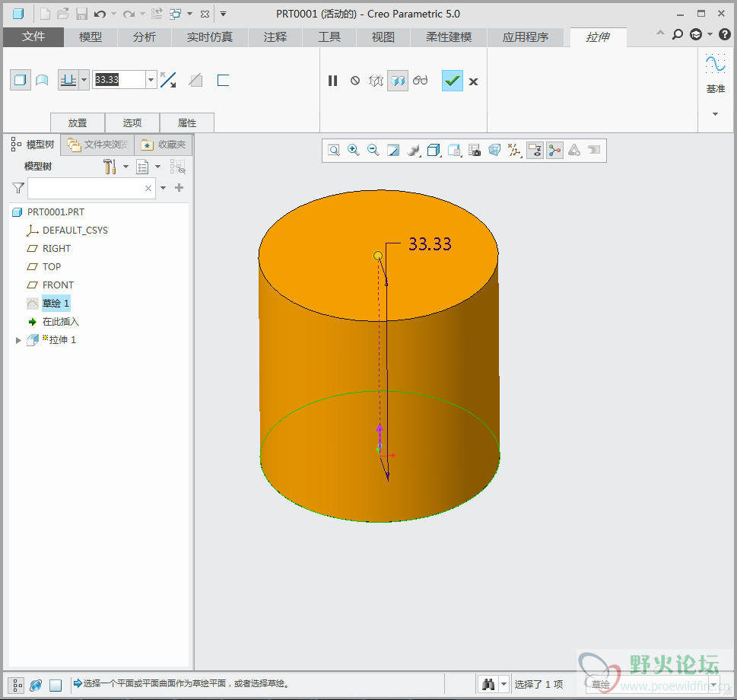
Task: Select 草绘 1 in the model tree
Action: coord(56,304)
